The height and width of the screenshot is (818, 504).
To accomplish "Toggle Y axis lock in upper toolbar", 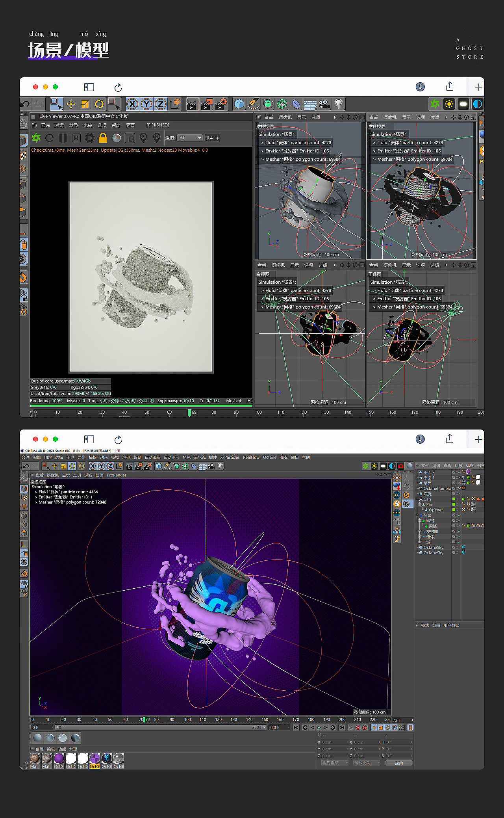I will (146, 104).
